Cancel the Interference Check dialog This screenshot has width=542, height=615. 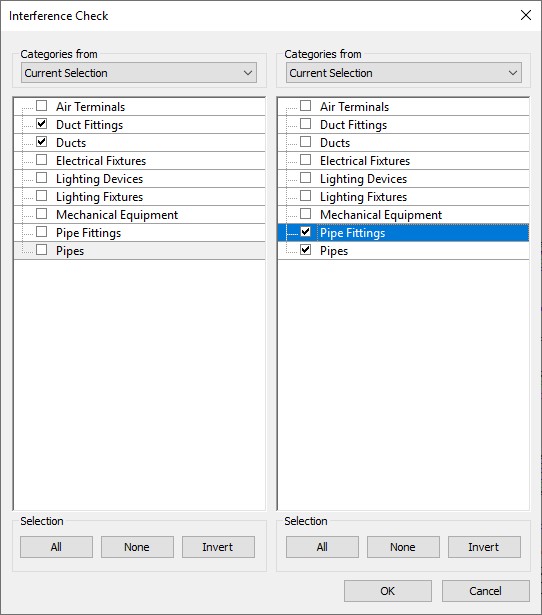point(486,591)
